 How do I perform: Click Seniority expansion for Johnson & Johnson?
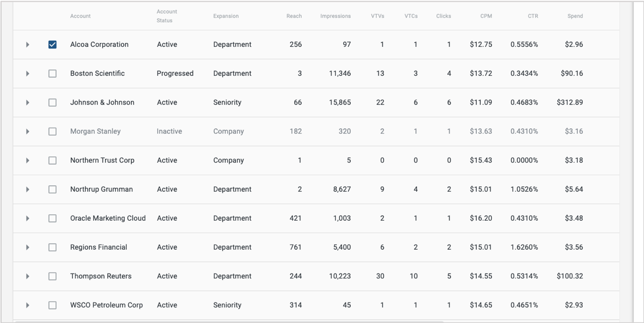pos(227,103)
